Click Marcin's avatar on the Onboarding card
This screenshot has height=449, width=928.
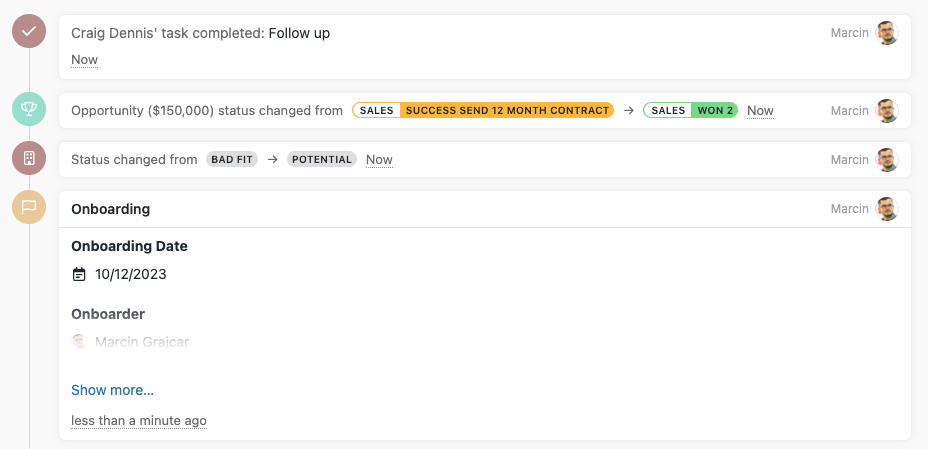point(887,208)
